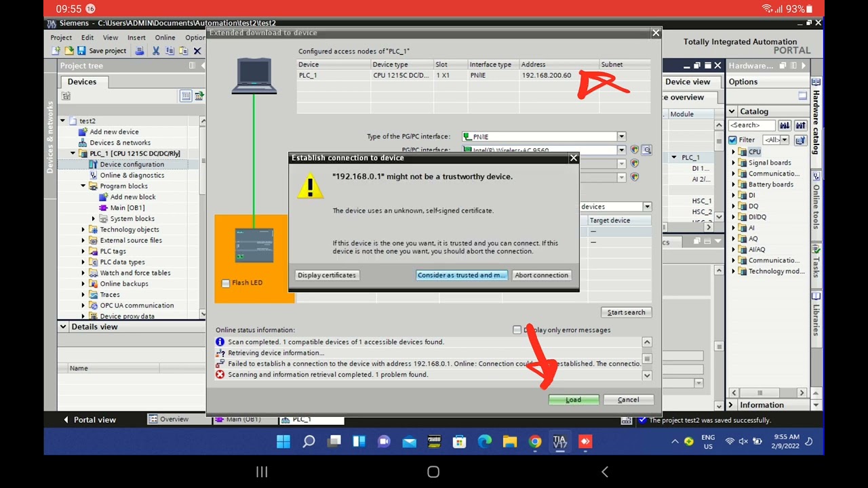Screen dimensions: 868x488
Task: Click shield icon beside PG/PC interface
Action: [635, 150]
